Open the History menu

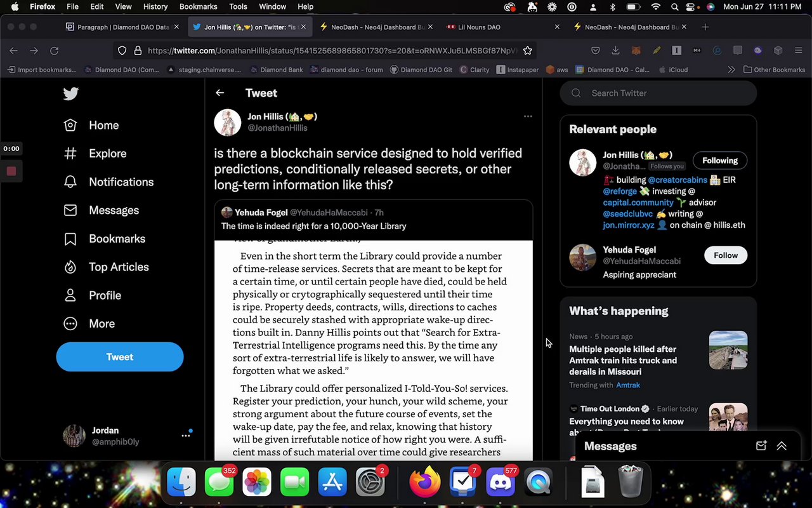155,6
